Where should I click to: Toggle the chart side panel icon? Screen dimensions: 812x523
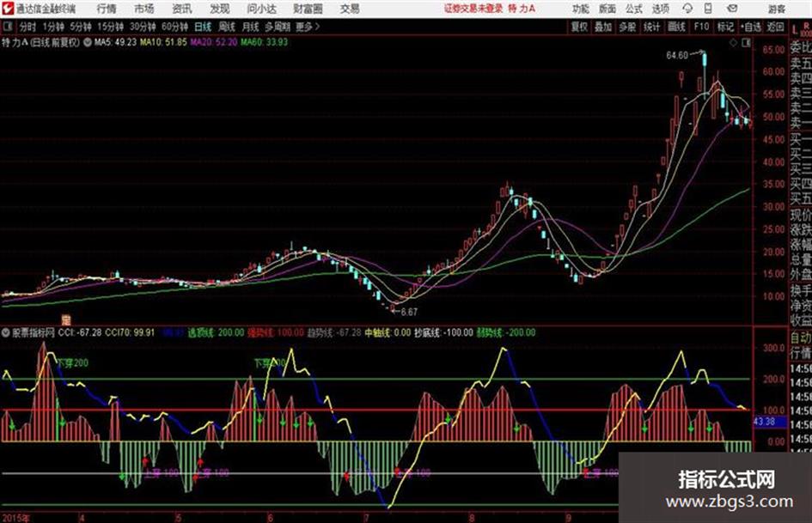click(746, 43)
